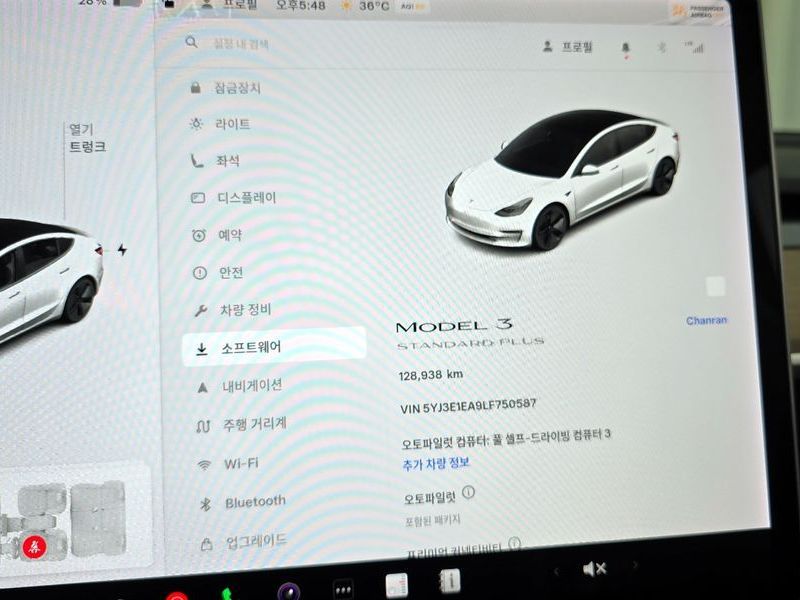Screen dimensions: 800x600
Task: Click the alert icon beside 안전
Action: [x=199, y=273]
